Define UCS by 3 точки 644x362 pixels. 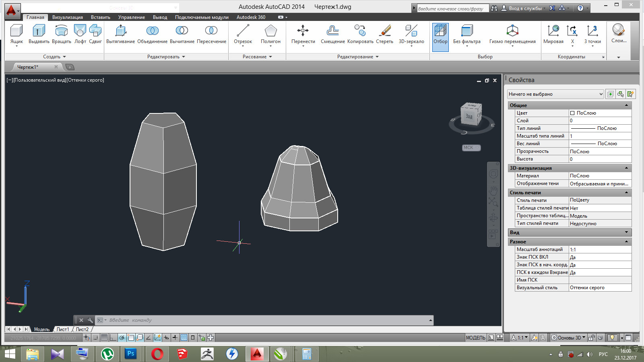click(592, 34)
